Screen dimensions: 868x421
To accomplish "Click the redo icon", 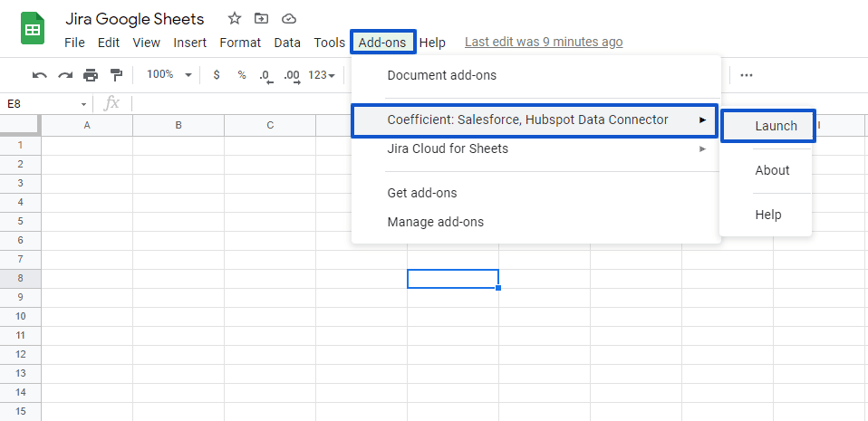I will [x=65, y=75].
